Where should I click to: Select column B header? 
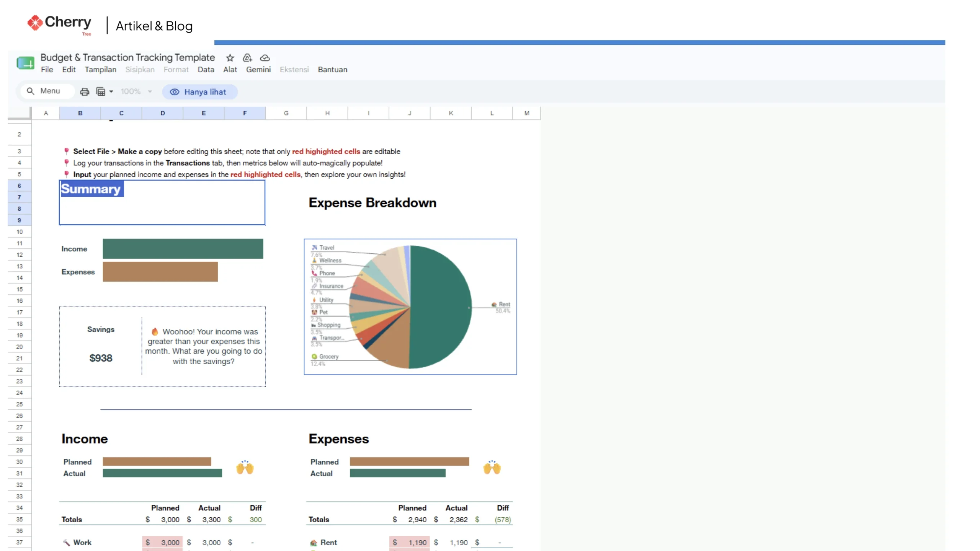coord(80,113)
